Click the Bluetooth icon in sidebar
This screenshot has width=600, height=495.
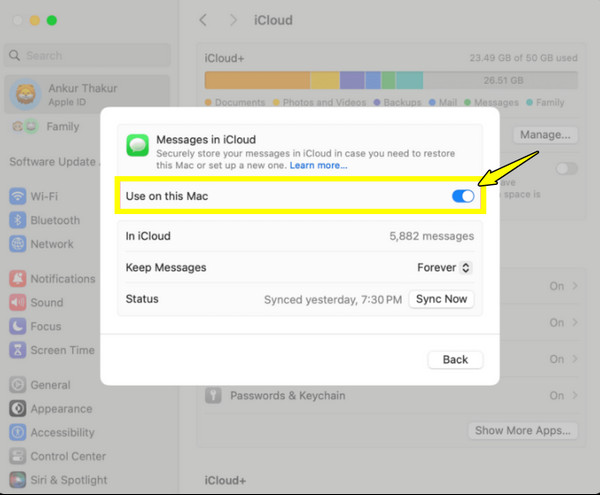point(18,220)
